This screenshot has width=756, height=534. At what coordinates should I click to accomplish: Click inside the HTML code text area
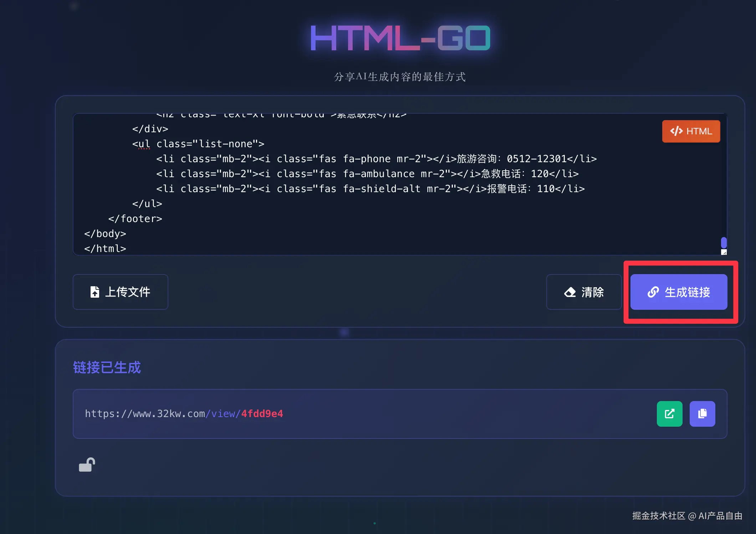(392, 214)
